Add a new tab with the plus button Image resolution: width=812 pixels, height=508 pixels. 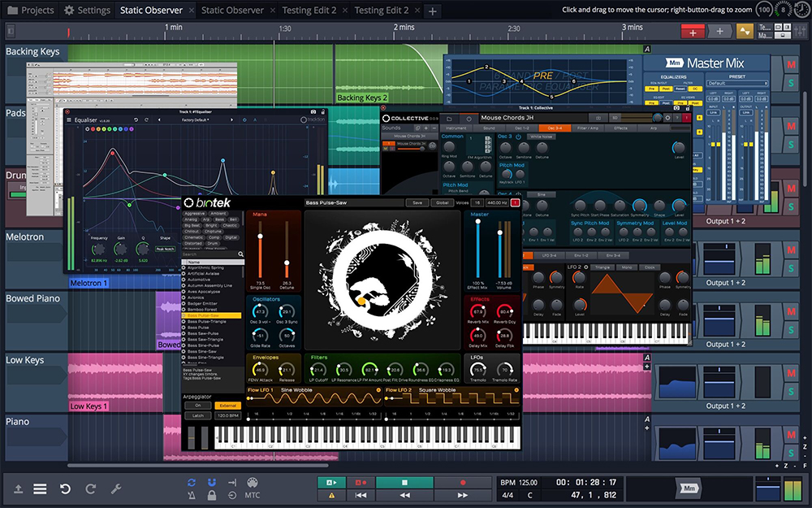[433, 11]
